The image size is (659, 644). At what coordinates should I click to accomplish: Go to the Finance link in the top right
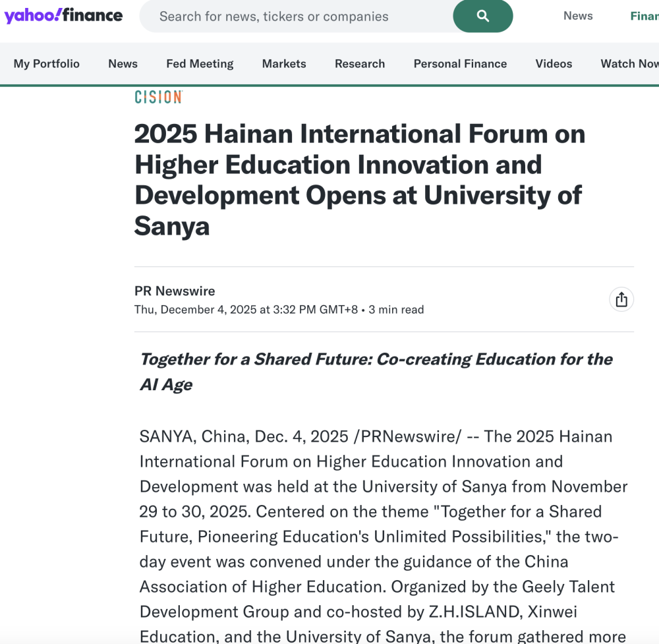tap(645, 16)
